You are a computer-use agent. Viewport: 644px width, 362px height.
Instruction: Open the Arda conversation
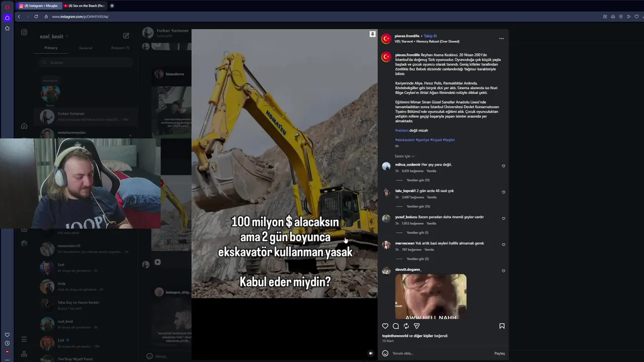tap(86, 286)
